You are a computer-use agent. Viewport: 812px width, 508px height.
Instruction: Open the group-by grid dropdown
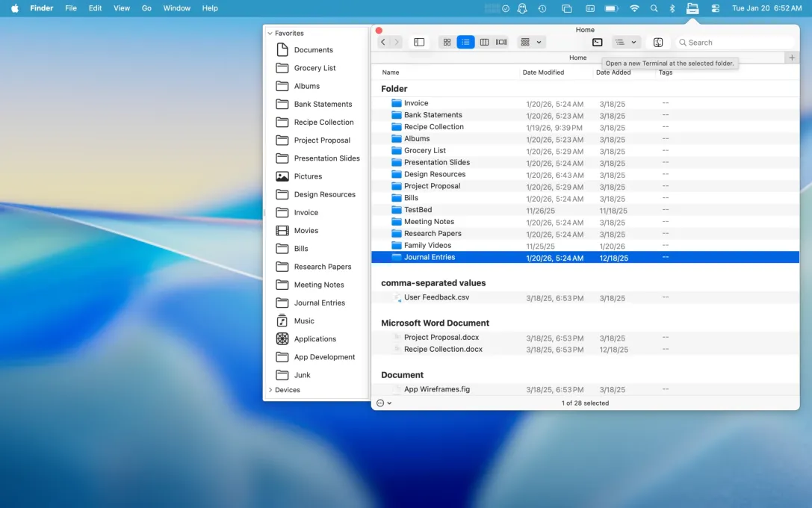tap(531, 43)
